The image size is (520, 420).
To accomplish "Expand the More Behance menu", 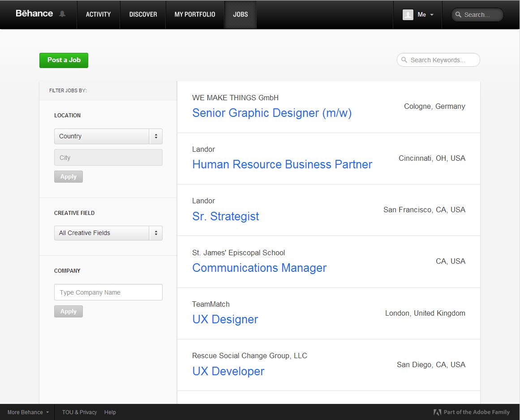I will (28, 412).
